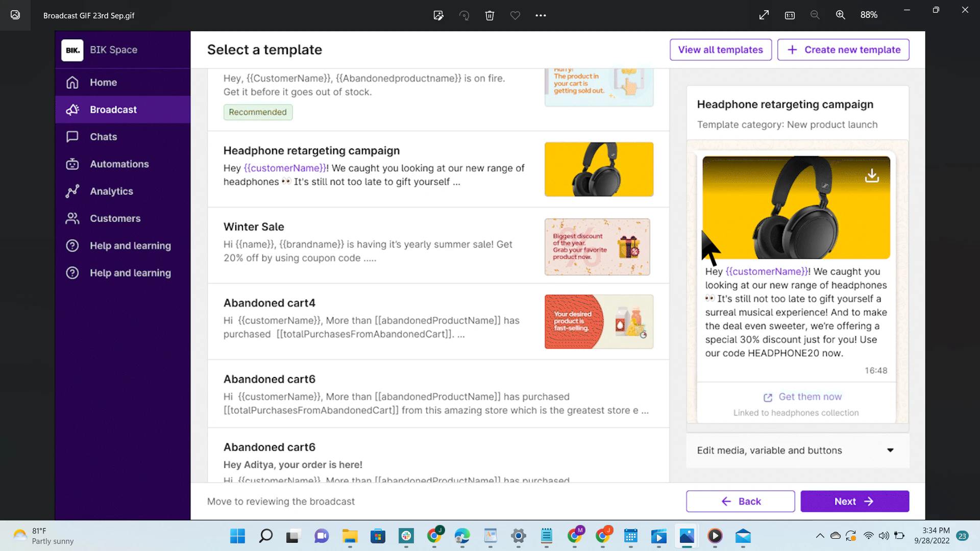Mark the GIF as favorite

[x=515, y=15]
